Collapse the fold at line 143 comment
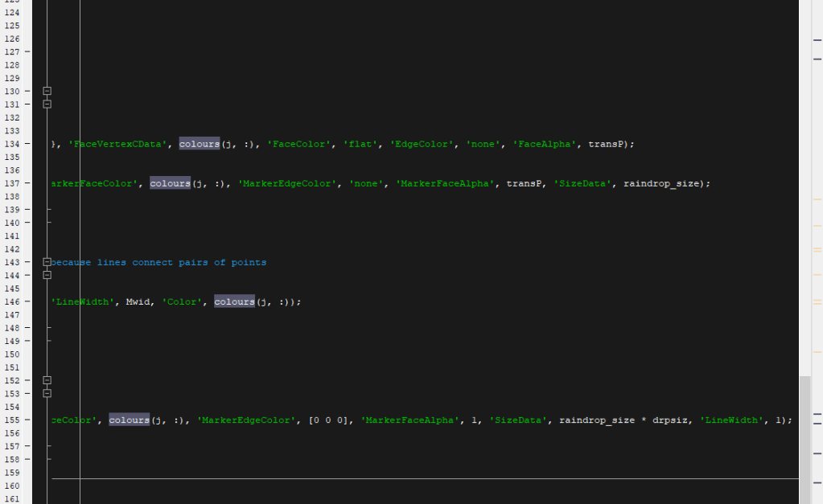 47,262
